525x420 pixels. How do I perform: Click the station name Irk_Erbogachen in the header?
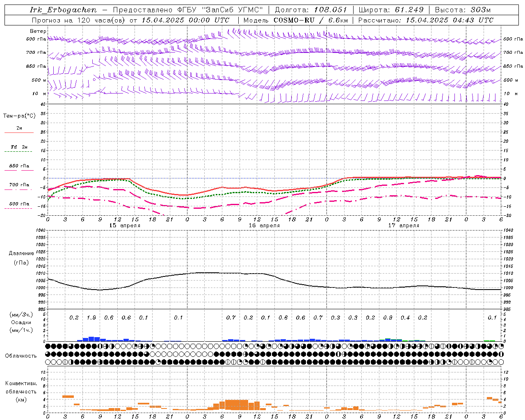coord(63,10)
